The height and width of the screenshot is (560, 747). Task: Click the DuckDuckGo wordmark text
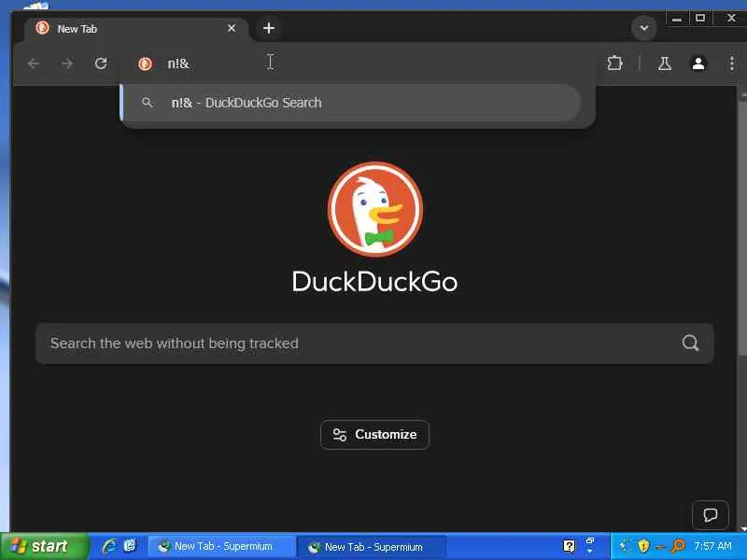375,282
